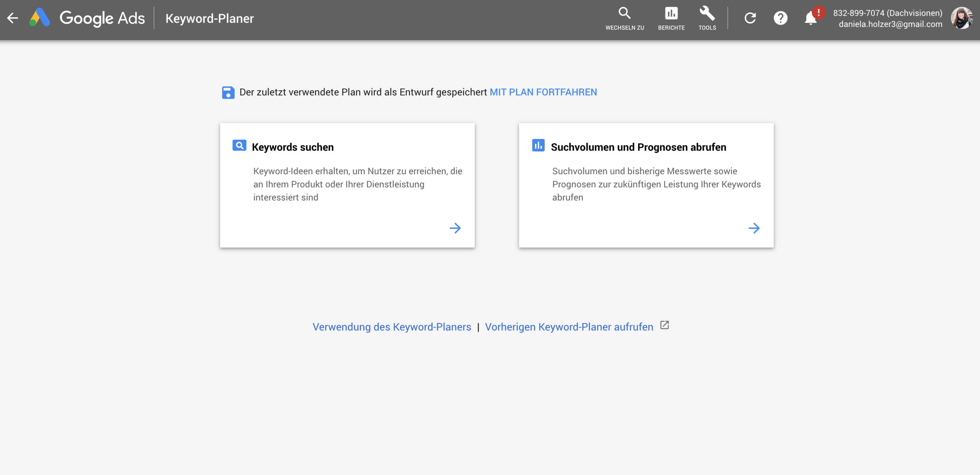Click the back arrow icon
Image resolution: width=980 pixels, height=475 pixels.
coord(13,18)
